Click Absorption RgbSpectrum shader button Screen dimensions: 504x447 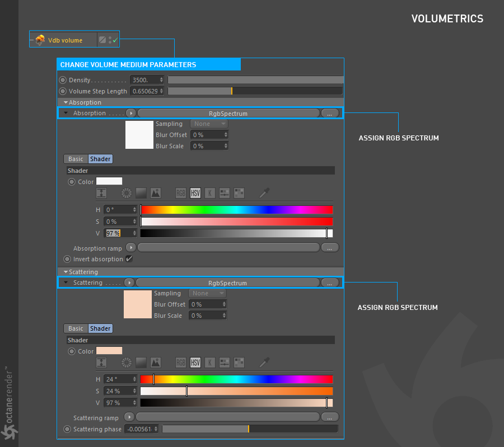228,114
